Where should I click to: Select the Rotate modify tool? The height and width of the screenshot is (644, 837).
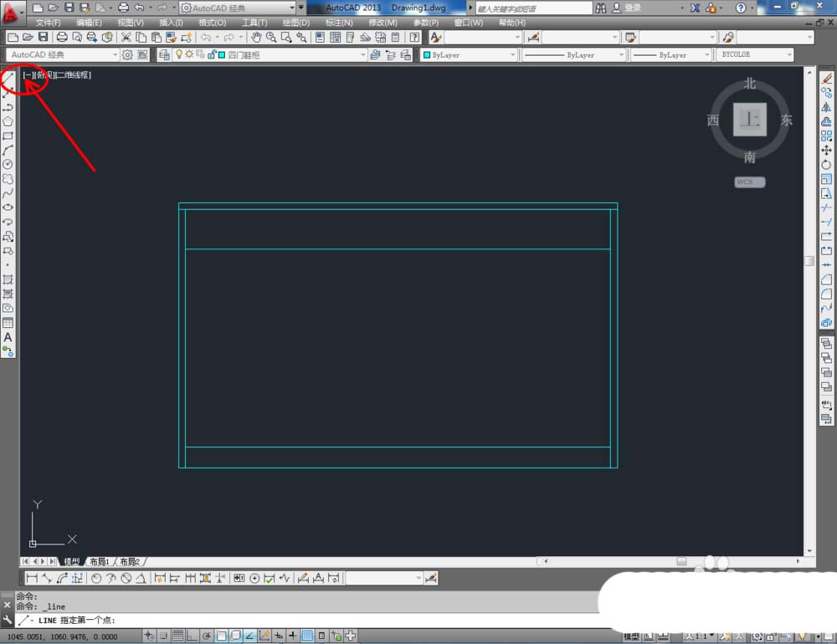tap(826, 164)
